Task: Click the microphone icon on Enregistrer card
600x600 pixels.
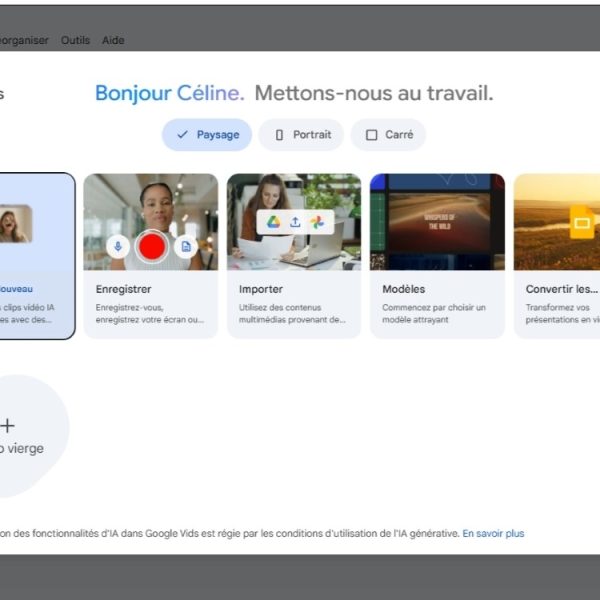Action: [x=118, y=247]
